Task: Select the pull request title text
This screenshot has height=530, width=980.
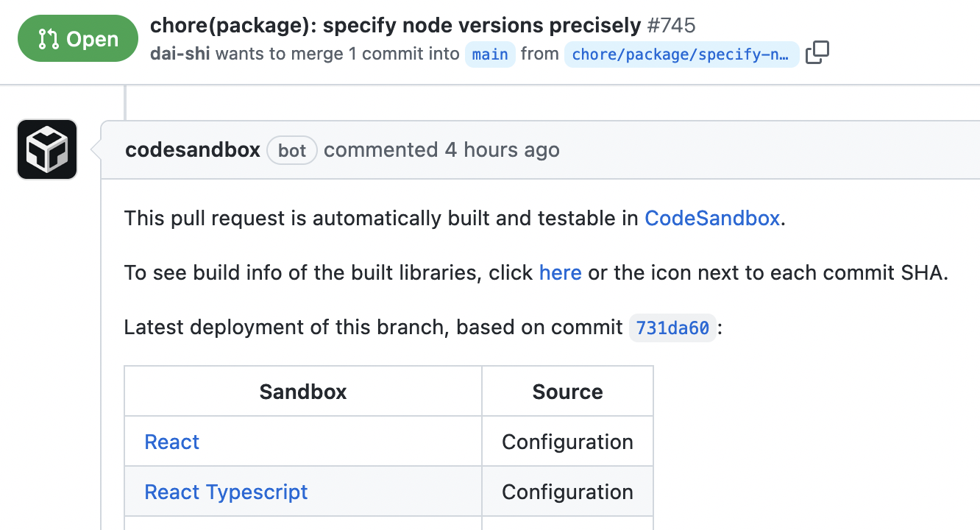Action: 394,24
